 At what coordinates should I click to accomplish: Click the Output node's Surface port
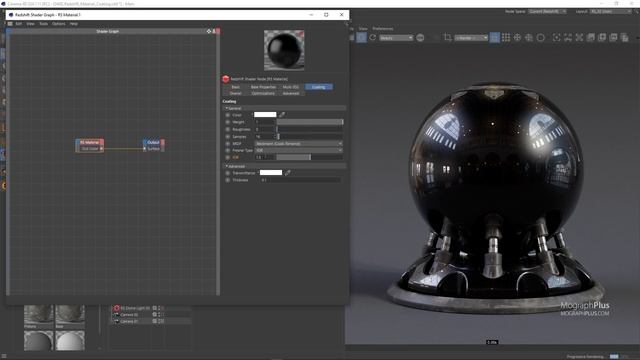tap(145, 149)
